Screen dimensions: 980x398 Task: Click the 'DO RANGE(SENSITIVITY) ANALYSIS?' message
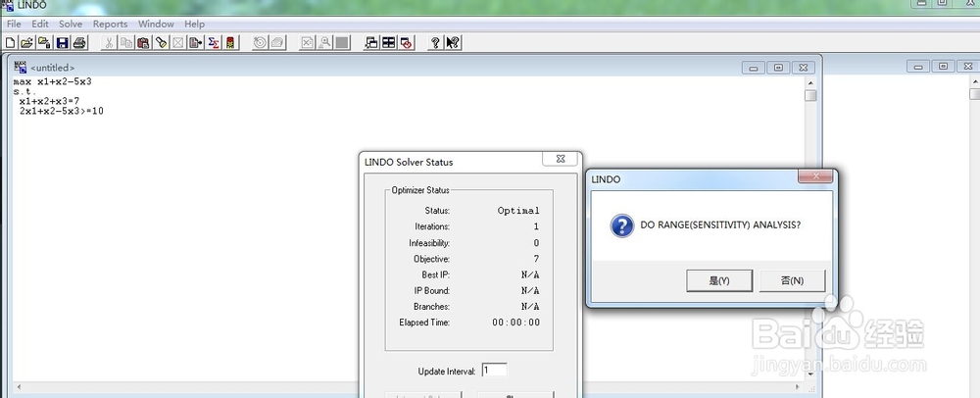720,224
